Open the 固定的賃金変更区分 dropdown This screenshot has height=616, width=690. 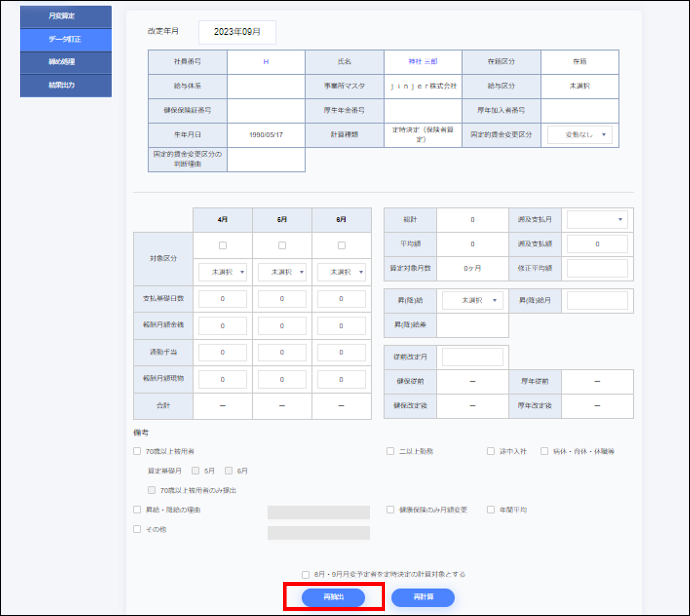(579, 135)
